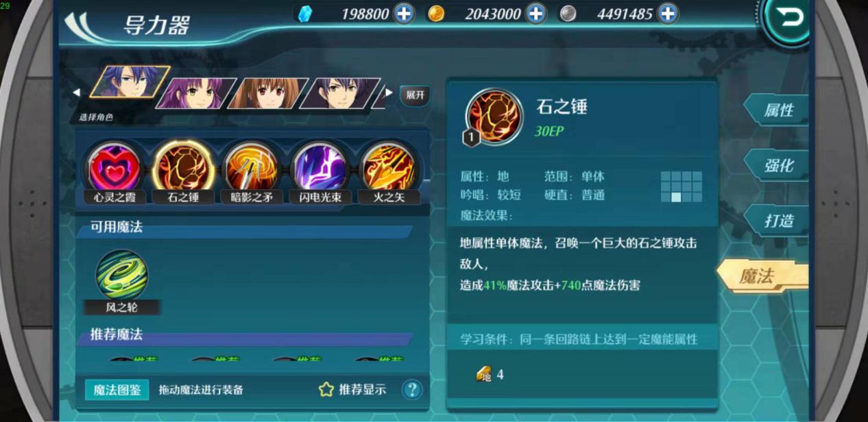Switch to the 属性 tab
Screen dimensions: 868x422
coord(777,110)
